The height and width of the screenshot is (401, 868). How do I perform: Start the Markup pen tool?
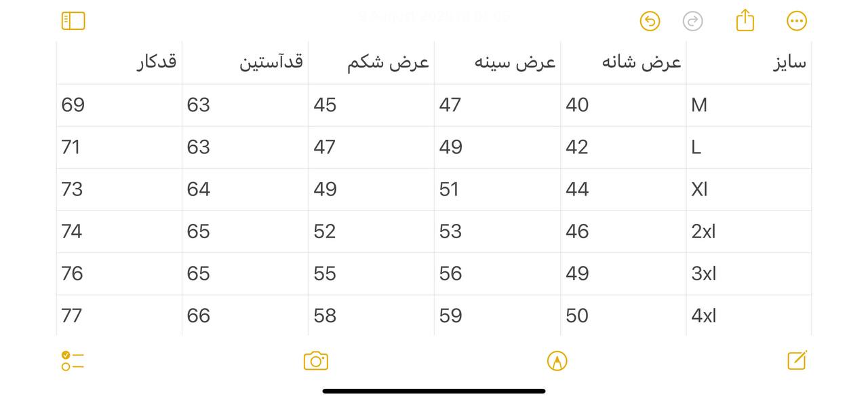coord(557,361)
